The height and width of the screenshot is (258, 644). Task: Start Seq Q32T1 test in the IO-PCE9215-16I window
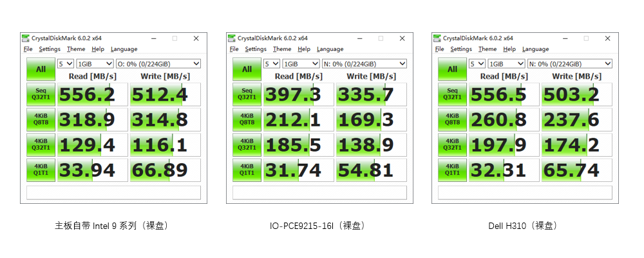tap(247, 94)
